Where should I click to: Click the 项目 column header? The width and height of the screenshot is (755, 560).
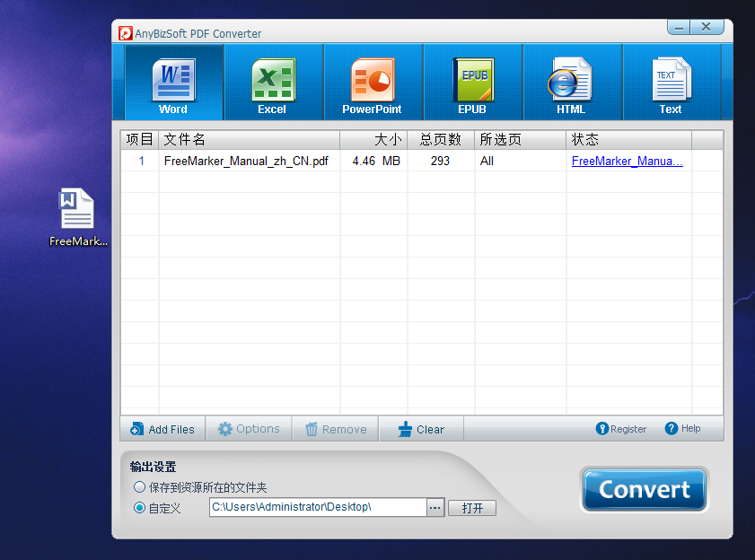140,140
